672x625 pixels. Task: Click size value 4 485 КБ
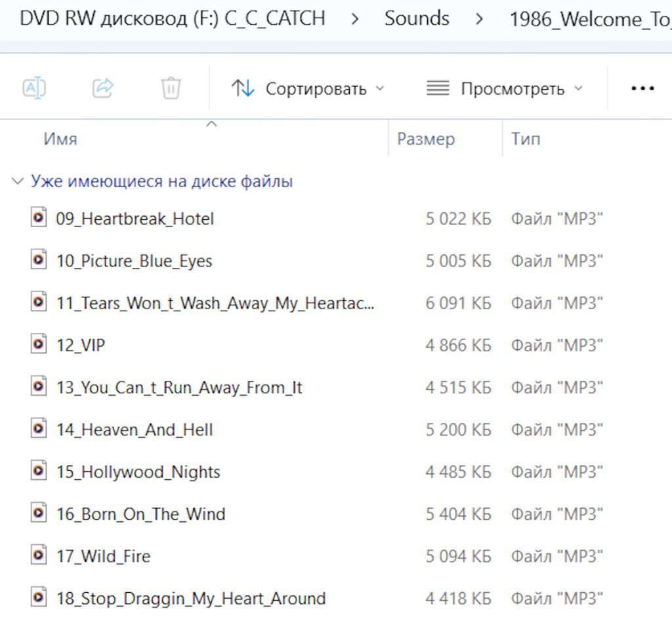click(x=458, y=472)
